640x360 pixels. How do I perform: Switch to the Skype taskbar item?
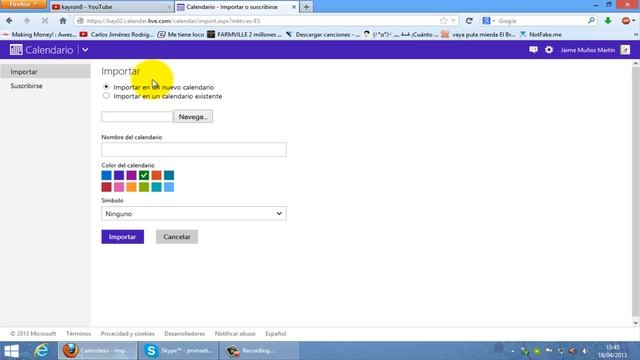pyautogui.click(x=178, y=351)
